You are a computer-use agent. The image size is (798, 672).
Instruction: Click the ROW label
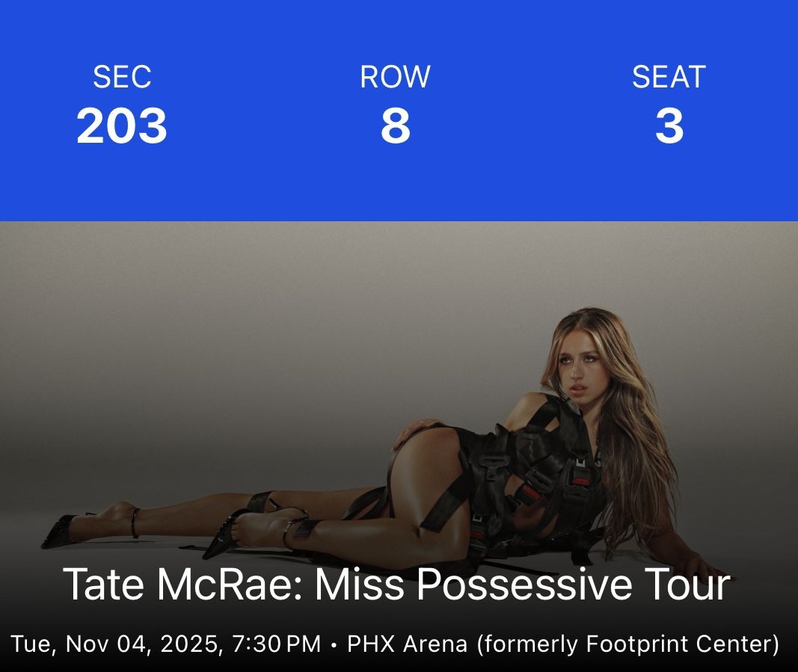(x=395, y=77)
